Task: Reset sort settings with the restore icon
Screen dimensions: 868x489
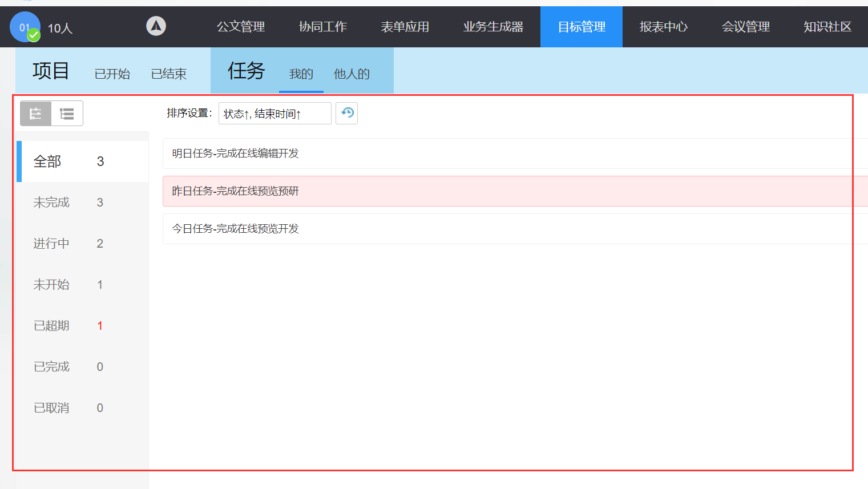Action: click(347, 113)
